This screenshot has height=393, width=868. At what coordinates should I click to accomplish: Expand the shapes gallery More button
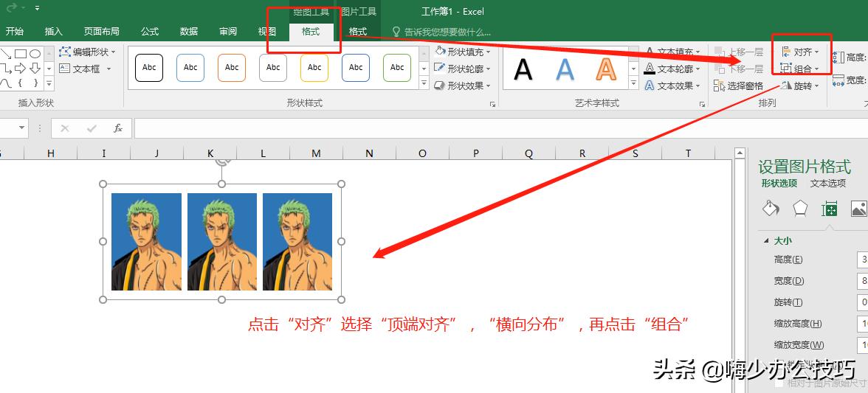[49, 83]
